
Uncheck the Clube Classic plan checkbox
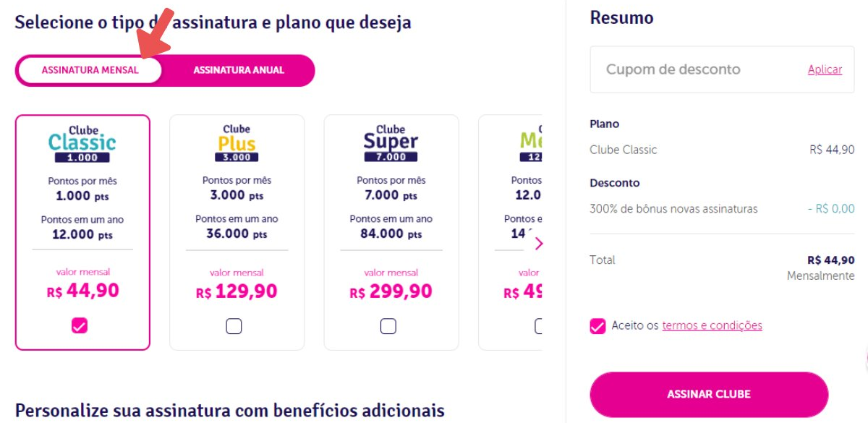80,325
